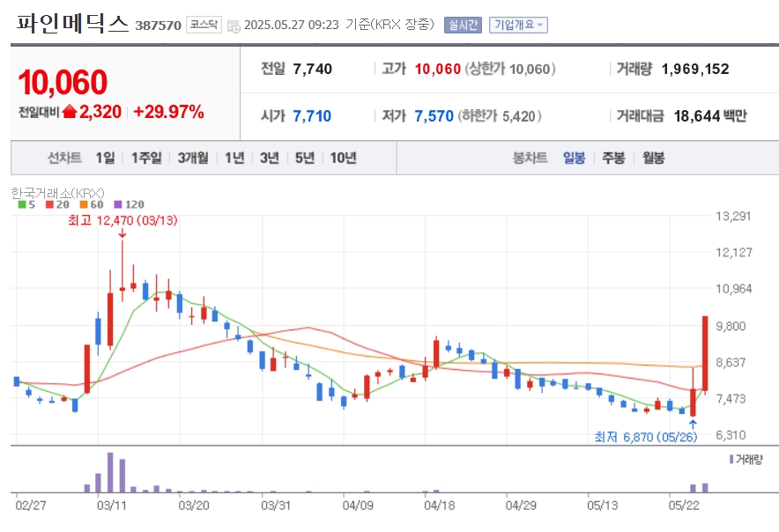779x532 pixels.
Task: Click the green 5-day moving average swatch
Action: click(22, 204)
